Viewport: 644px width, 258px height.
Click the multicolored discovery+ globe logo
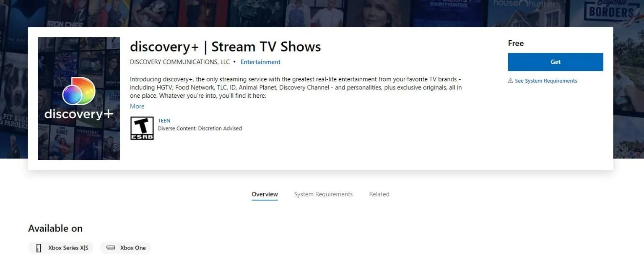click(x=79, y=91)
